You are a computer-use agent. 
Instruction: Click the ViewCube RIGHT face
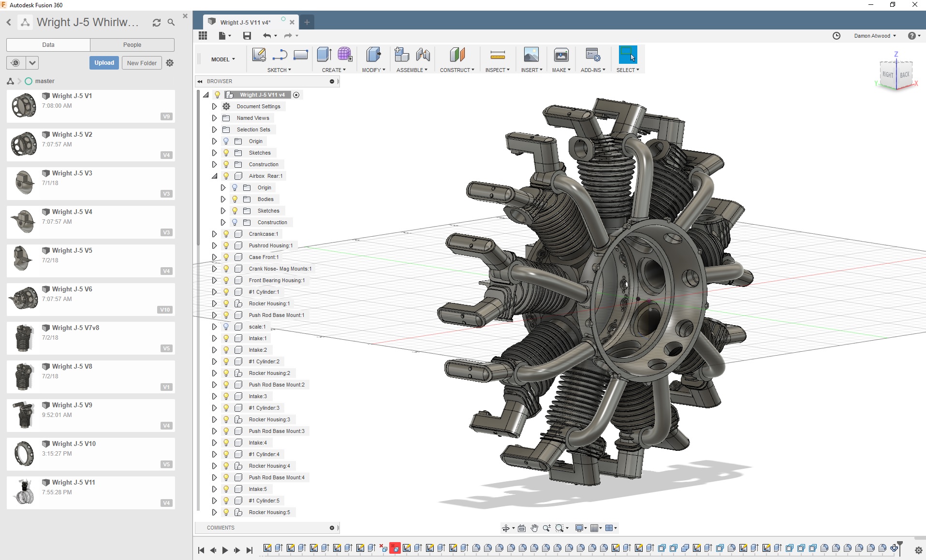888,75
